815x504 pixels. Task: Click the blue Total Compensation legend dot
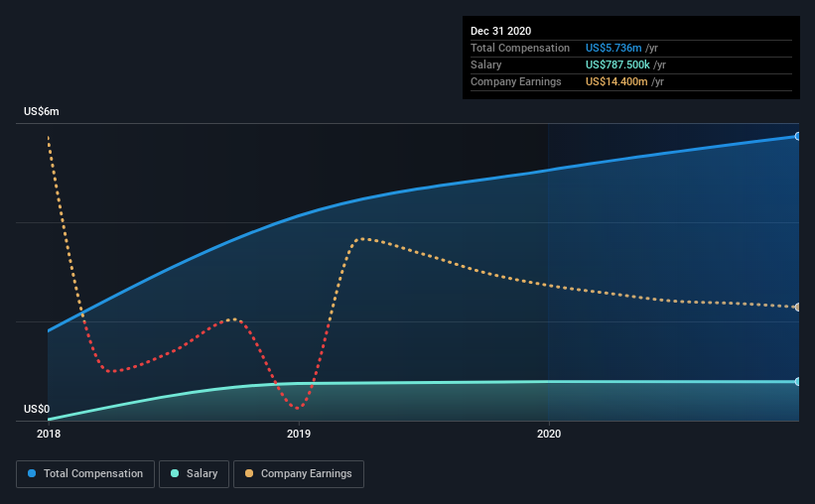tap(32, 473)
